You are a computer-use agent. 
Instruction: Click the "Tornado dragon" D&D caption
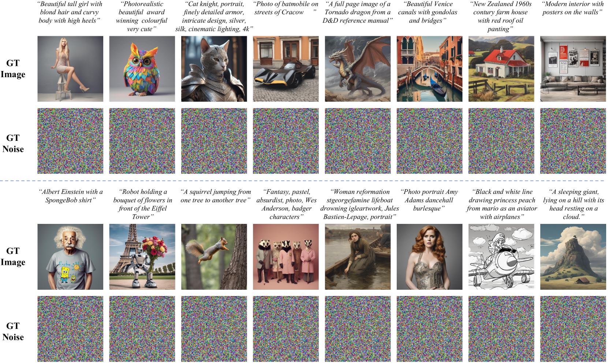pos(358,12)
